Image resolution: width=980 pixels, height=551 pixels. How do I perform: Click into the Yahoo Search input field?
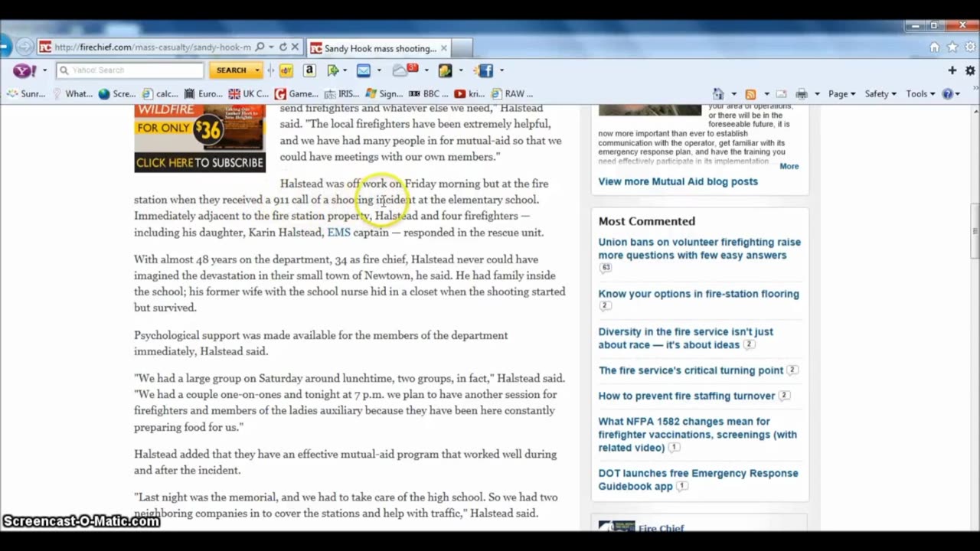pyautogui.click(x=130, y=70)
